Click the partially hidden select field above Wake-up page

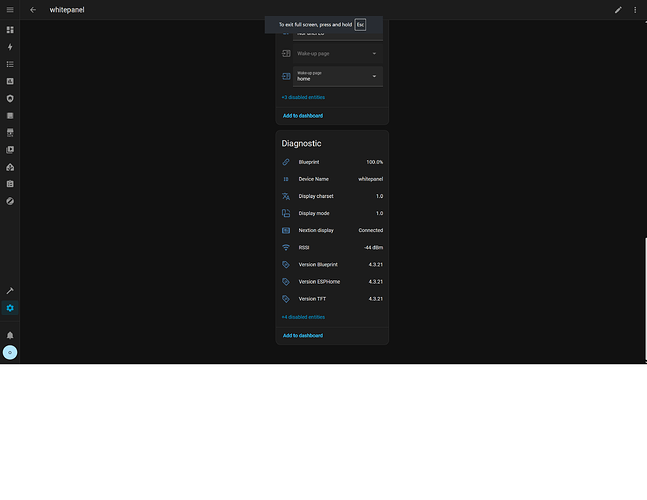(x=338, y=35)
